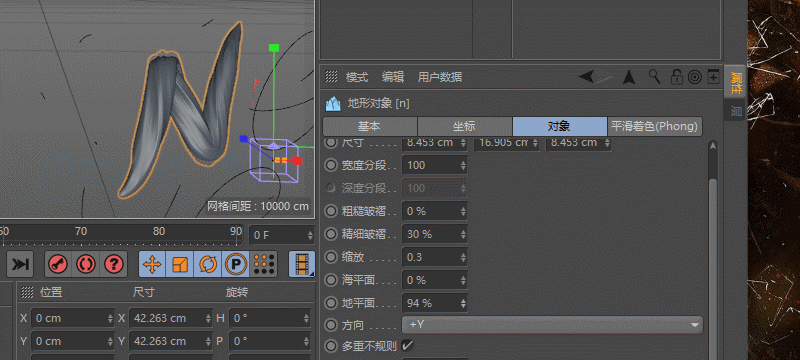Click the keyframe selection question-mark icon
This screenshot has width=800, height=360.
(114, 264)
